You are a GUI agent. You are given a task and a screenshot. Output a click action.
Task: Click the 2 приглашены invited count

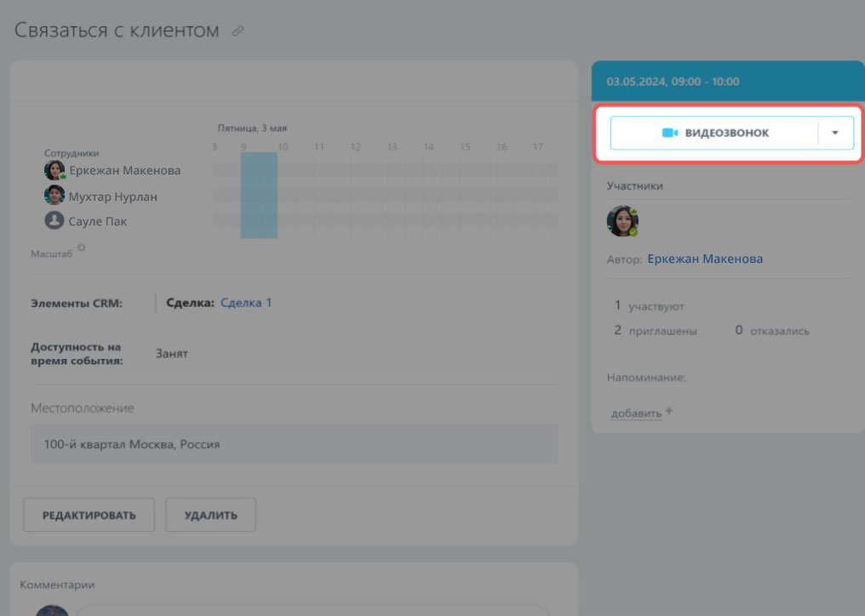pos(656,331)
